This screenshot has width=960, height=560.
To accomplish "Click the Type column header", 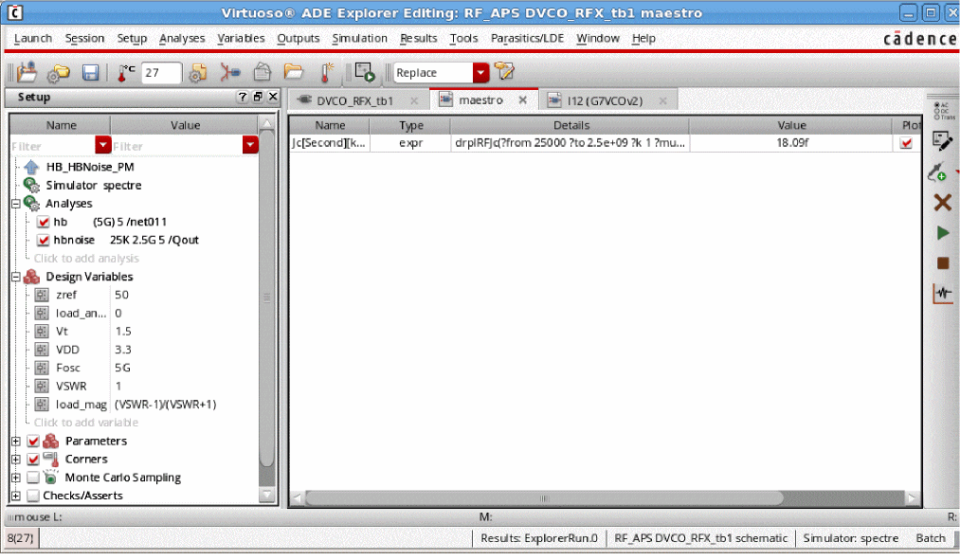I will coord(410,125).
